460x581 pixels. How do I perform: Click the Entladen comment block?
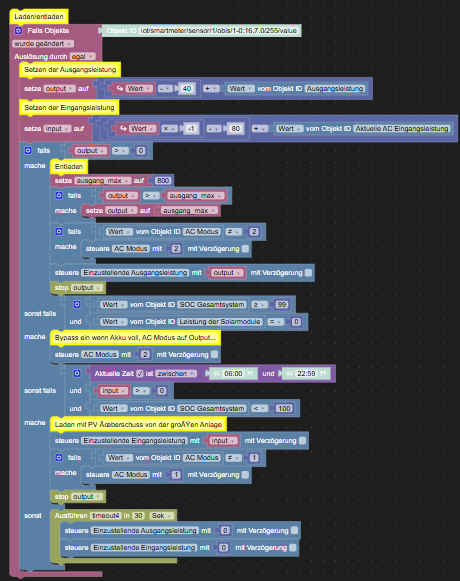click(x=69, y=167)
